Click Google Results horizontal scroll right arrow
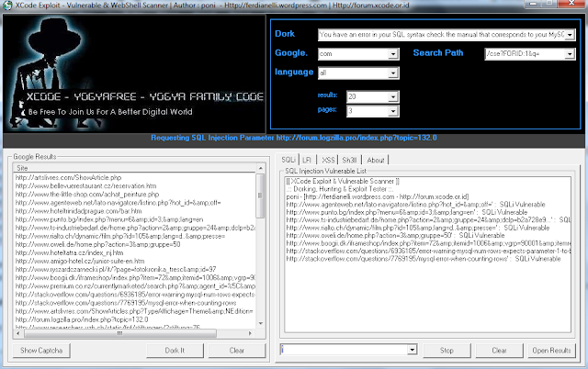The image size is (588, 369). [x=251, y=333]
